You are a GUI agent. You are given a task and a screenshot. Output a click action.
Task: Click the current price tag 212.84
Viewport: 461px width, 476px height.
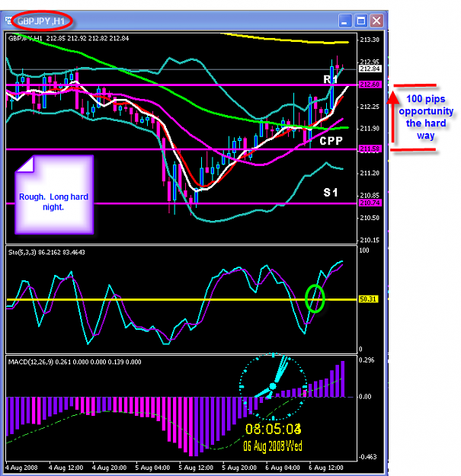pos(370,69)
